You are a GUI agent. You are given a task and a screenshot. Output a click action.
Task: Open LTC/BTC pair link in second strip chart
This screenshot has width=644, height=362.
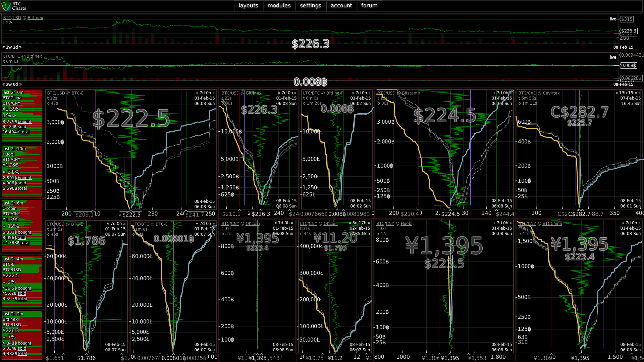pyautogui.click(x=12, y=56)
